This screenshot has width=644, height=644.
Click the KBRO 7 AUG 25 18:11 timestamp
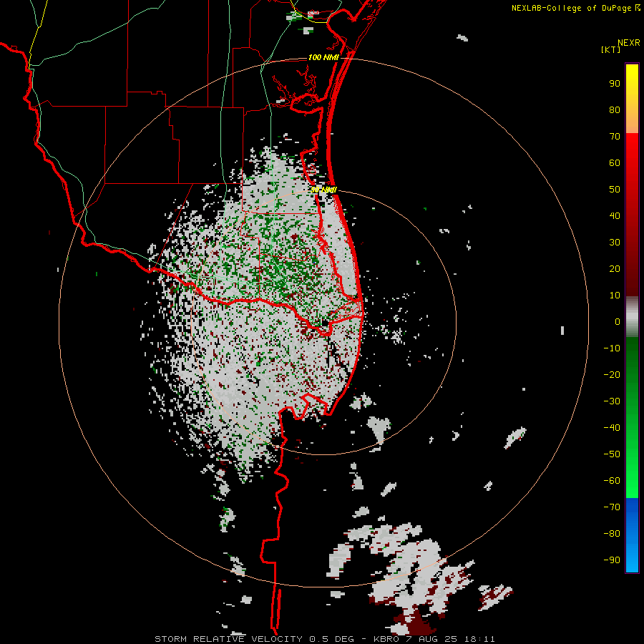[434, 639]
